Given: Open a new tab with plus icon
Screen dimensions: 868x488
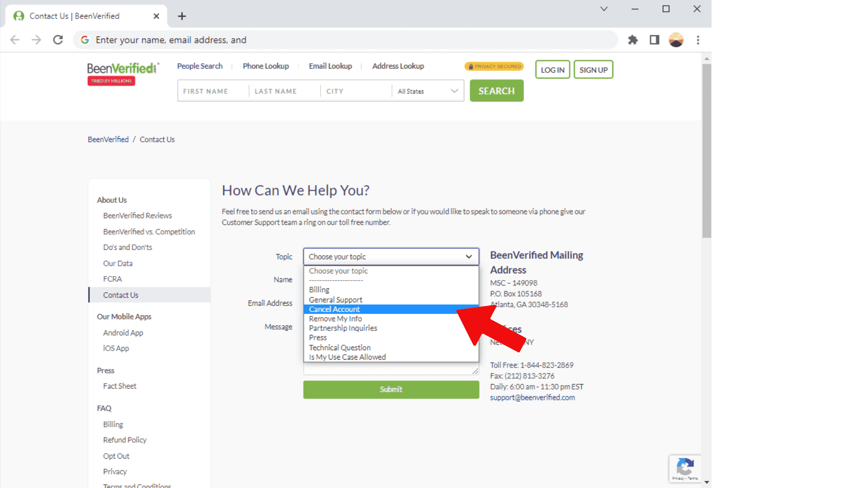Looking at the screenshot, I should pos(182,16).
